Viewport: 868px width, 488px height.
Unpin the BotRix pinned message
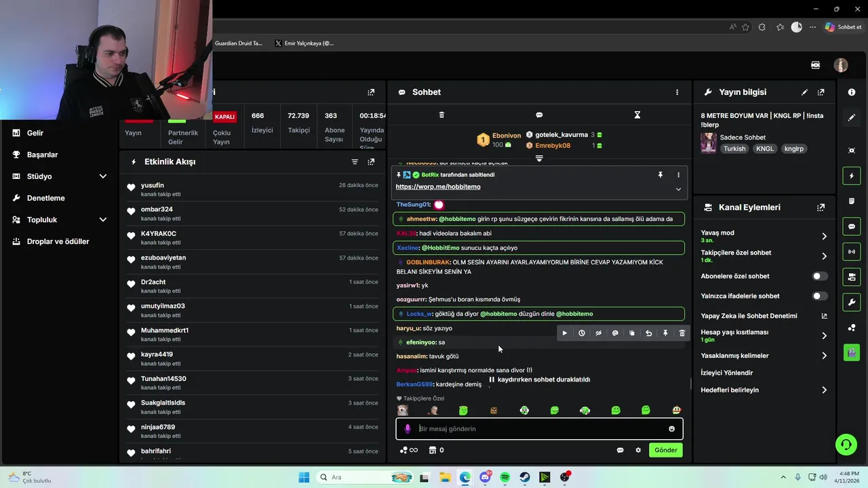(x=660, y=175)
